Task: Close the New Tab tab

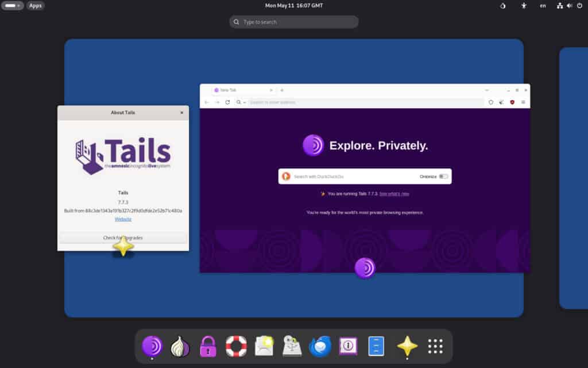Action: (271, 90)
